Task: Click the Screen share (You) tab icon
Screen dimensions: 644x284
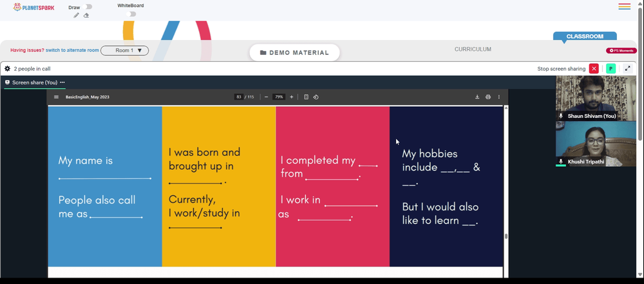Action: click(x=7, y=82)
